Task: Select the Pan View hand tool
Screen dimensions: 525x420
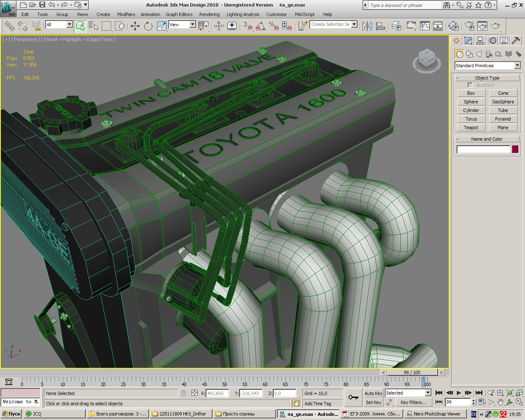Action: (x=500, y=402)
